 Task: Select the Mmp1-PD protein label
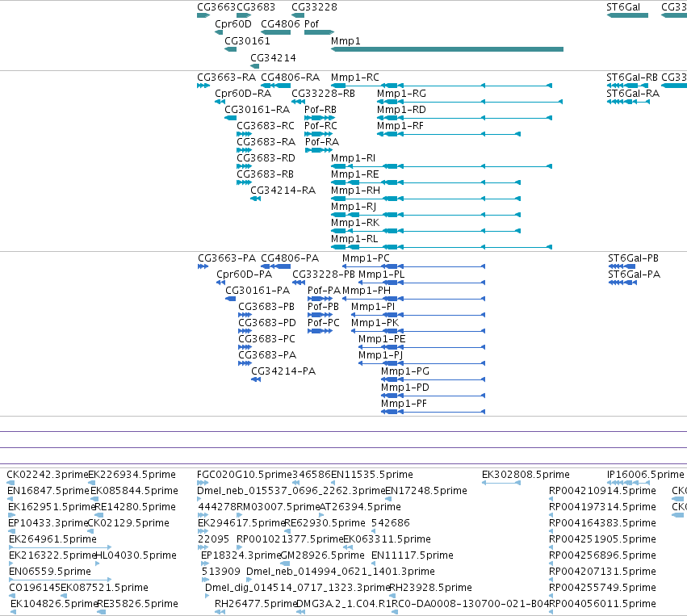[x=405, y=388]
